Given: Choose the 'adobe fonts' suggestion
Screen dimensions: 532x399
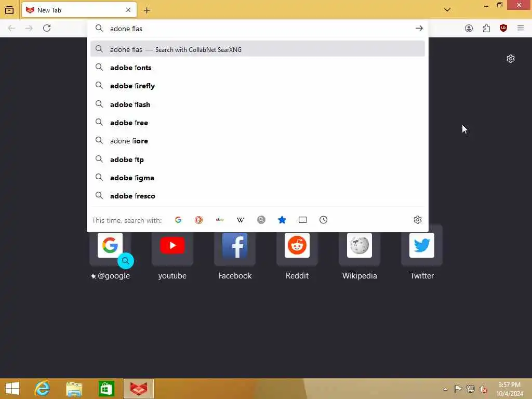Looking at the screenshot, I should coord(258,68).
